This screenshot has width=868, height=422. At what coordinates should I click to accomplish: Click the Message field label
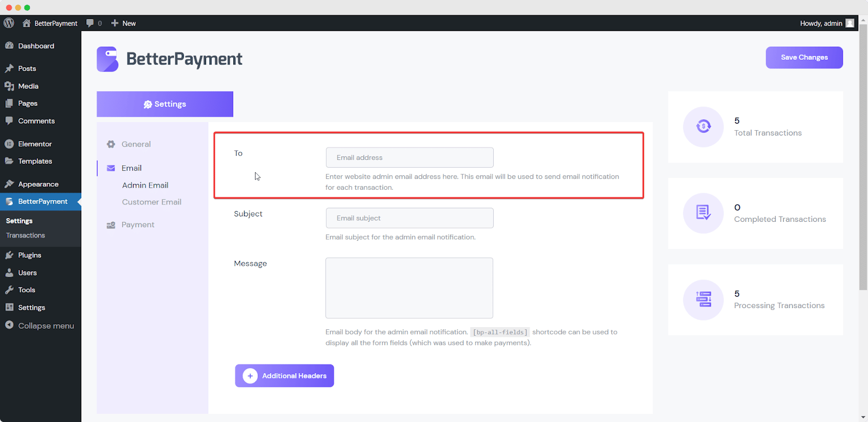click(x=251, y=264)
